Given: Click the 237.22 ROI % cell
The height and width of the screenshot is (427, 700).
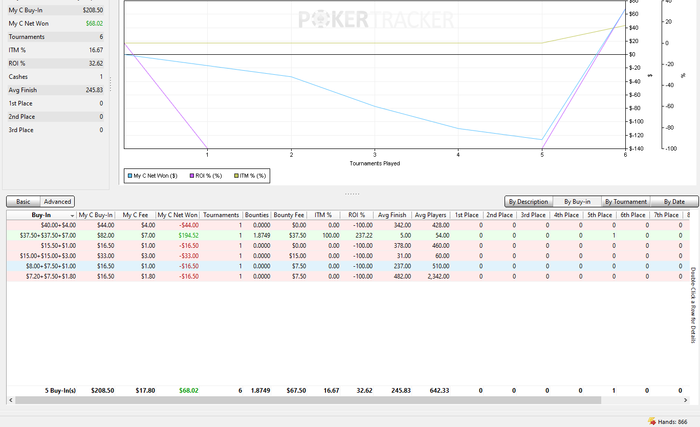Looking at the screenshot, I should pyautogui.click(x=364, y=235).
